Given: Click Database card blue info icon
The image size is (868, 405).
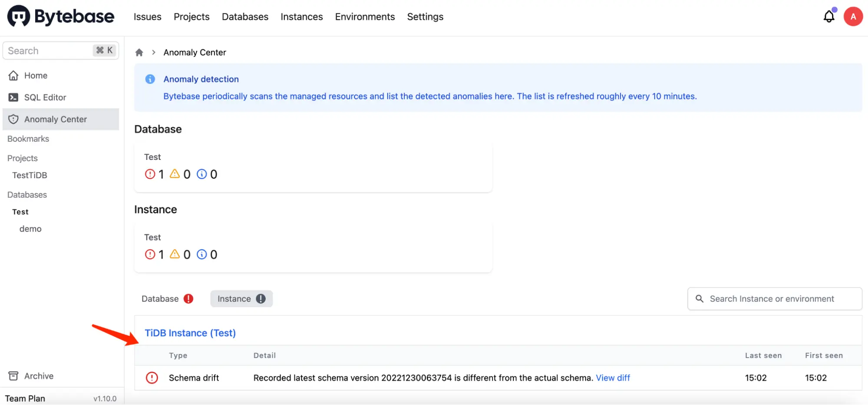Looking at the screenshot, I should [x=201, y=174].
